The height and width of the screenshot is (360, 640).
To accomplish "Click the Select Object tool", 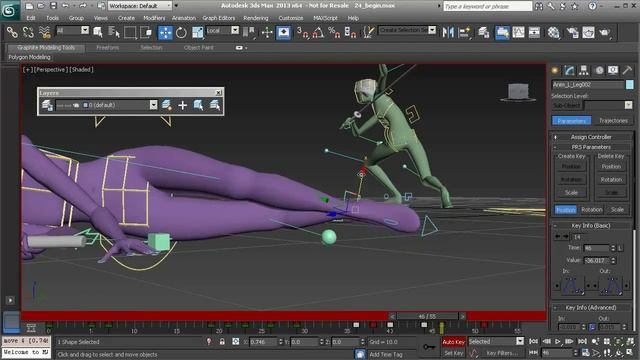I will (97, 32).
